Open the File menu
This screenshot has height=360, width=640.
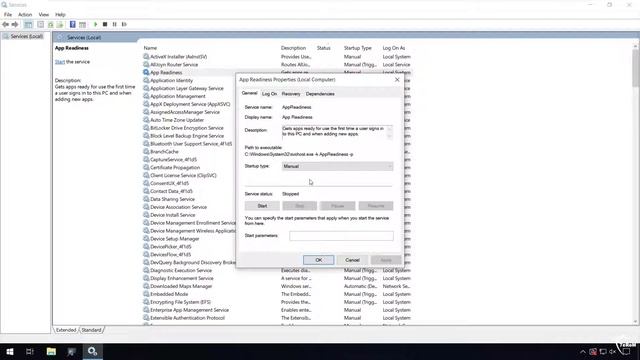point(8,14)
